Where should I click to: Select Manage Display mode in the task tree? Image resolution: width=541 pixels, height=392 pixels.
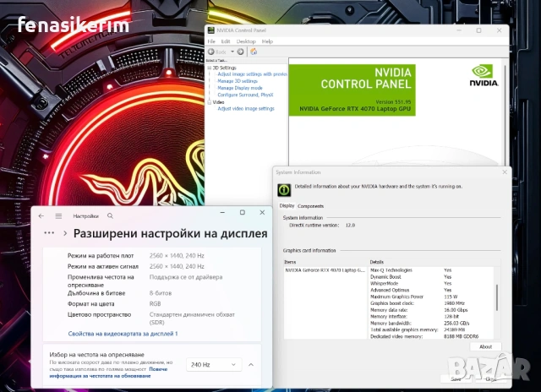(x=240, y=88)
